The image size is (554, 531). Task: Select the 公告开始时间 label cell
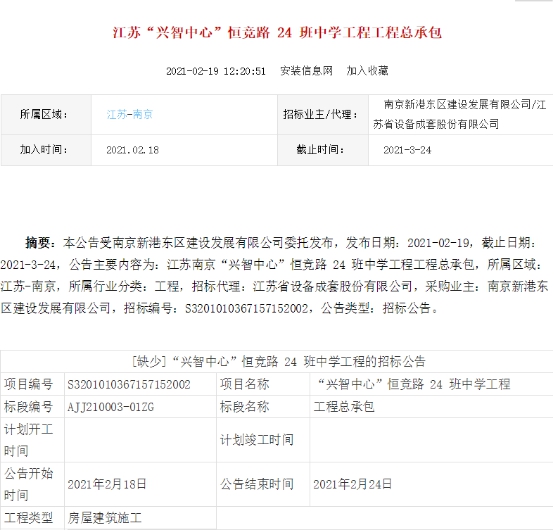point(33,484)
